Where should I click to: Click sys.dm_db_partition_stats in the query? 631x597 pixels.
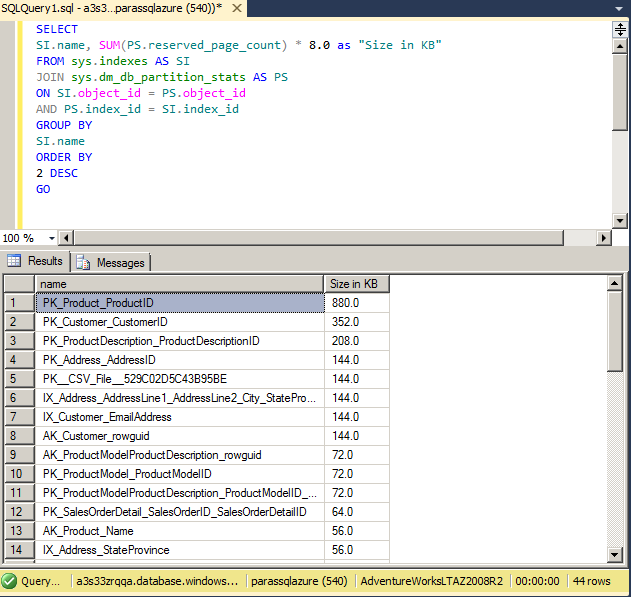point(158,77)
